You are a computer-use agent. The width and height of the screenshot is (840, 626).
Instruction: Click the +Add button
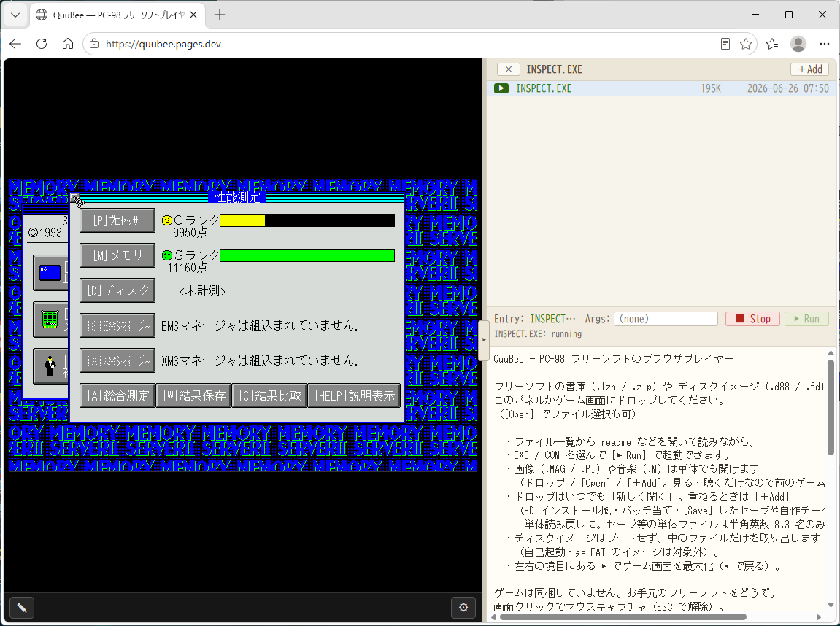[809, 69]
